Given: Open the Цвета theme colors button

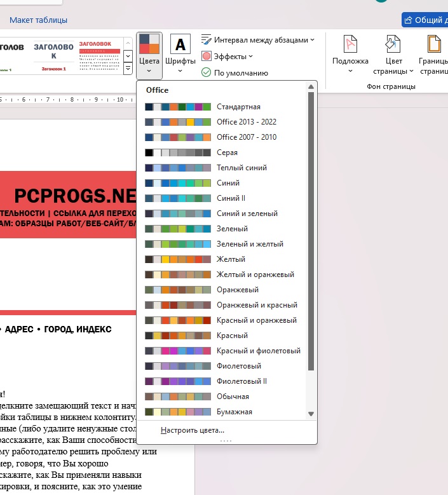Looking at the screenshot, I should [x=149, y=55].
